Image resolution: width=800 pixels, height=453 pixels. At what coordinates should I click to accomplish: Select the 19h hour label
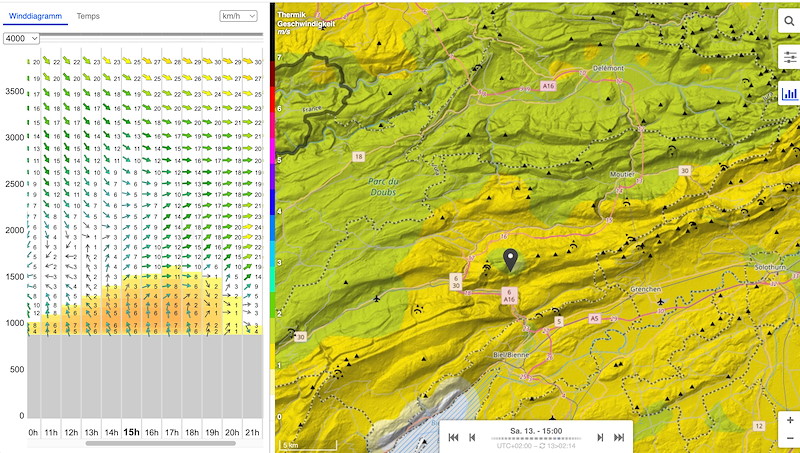coord(212,432)
